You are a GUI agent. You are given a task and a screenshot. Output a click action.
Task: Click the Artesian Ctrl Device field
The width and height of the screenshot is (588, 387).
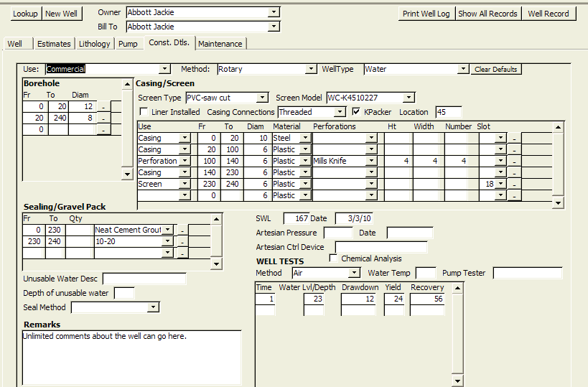(381, 247)
